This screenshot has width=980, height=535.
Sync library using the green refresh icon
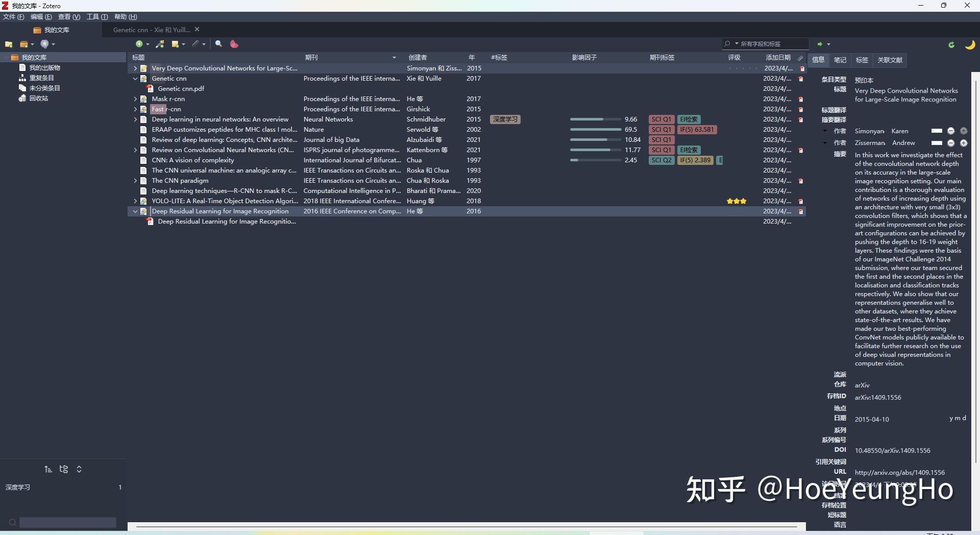pos(951,44)
